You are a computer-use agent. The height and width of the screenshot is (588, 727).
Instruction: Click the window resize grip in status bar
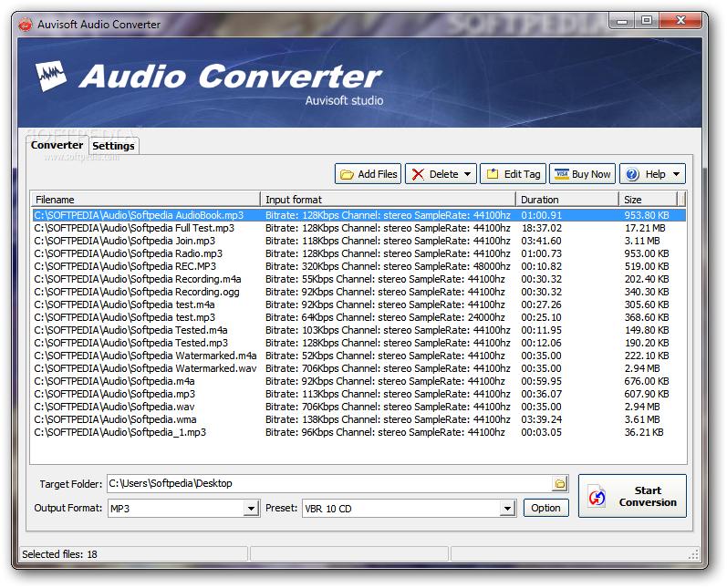[x=693, y=554]
